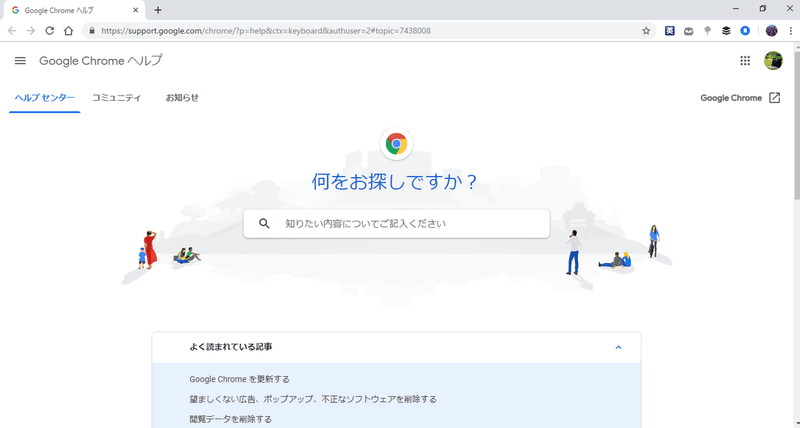
Task: Click the help search input field
Action: (x=396, y=223)
